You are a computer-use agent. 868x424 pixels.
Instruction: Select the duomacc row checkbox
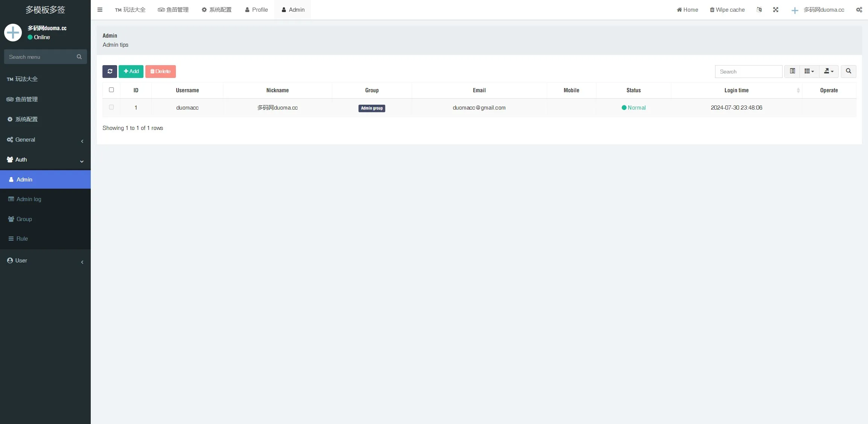tap(111, 107)
